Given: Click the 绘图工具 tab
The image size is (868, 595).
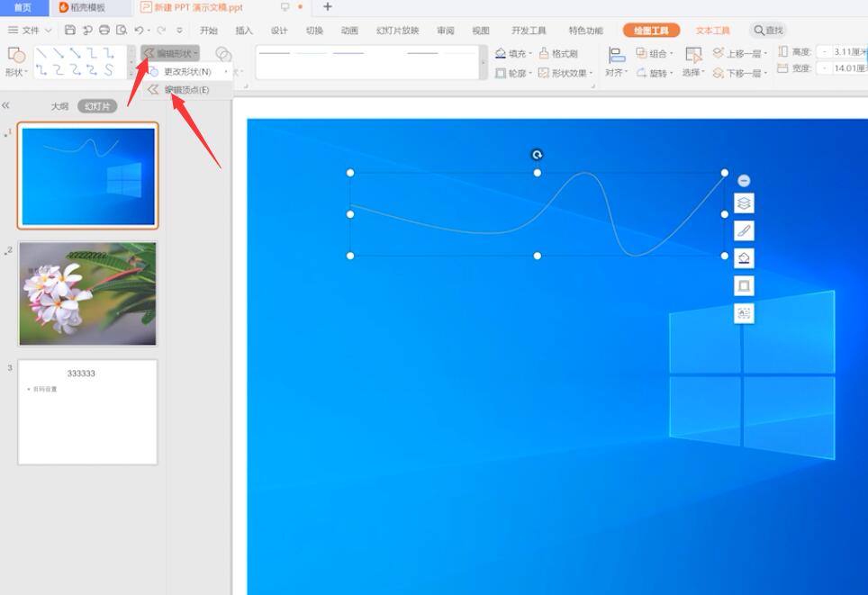Looking at the screenshot, I should click(x=651, y=31).
